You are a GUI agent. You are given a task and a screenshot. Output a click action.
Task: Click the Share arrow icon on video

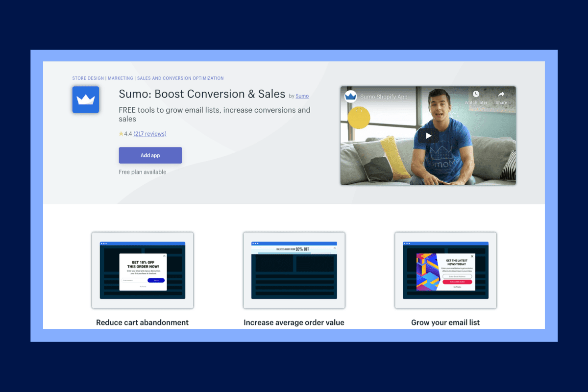click(501, 94)
